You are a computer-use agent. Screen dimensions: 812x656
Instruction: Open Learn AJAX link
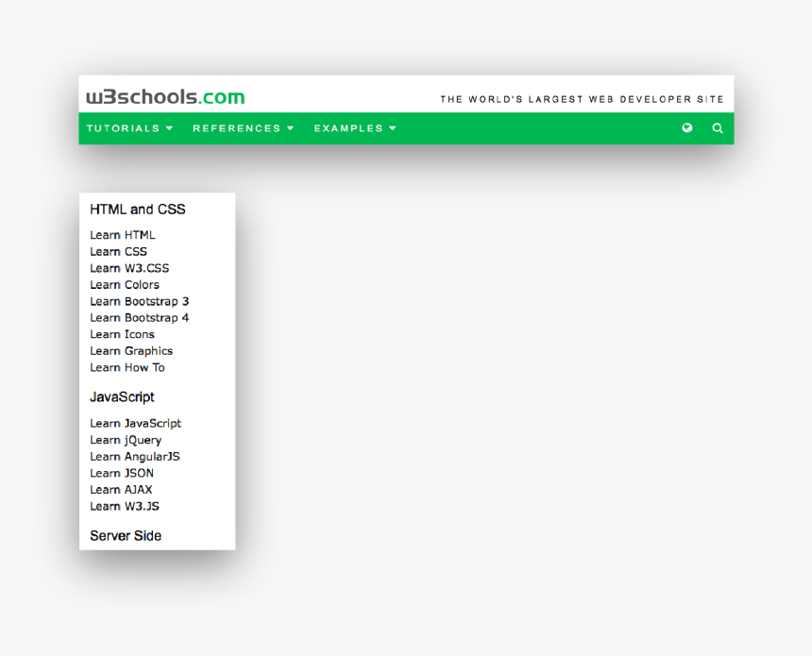[121, 490]
